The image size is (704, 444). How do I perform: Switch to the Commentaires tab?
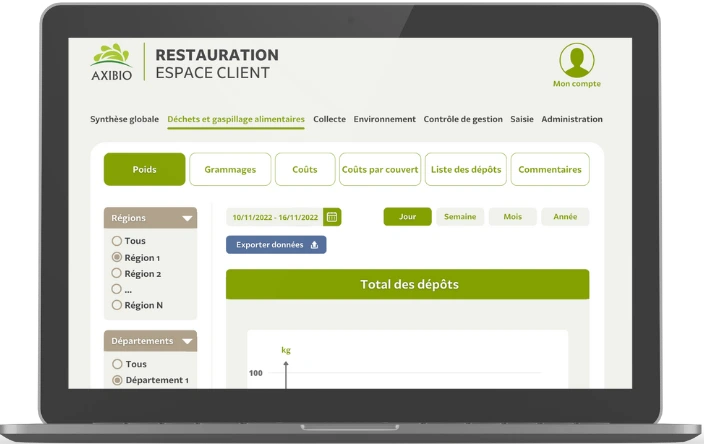tap(550, 169)
